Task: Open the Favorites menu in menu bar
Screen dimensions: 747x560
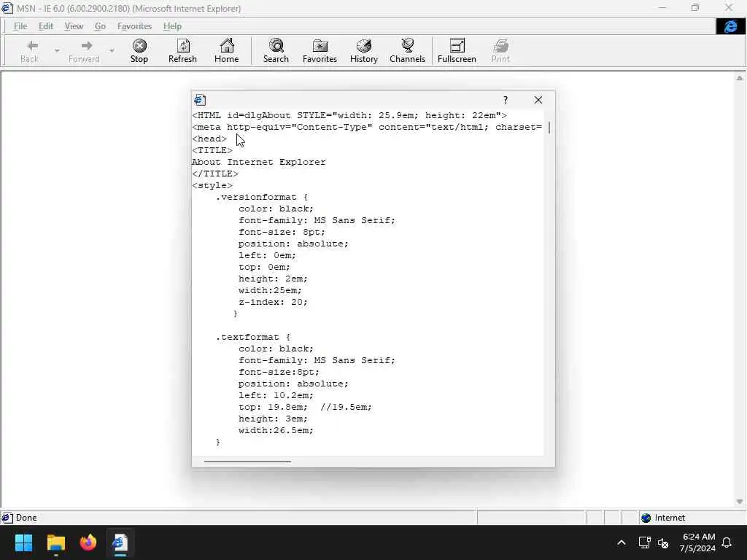Action: [x=134, y=26]
